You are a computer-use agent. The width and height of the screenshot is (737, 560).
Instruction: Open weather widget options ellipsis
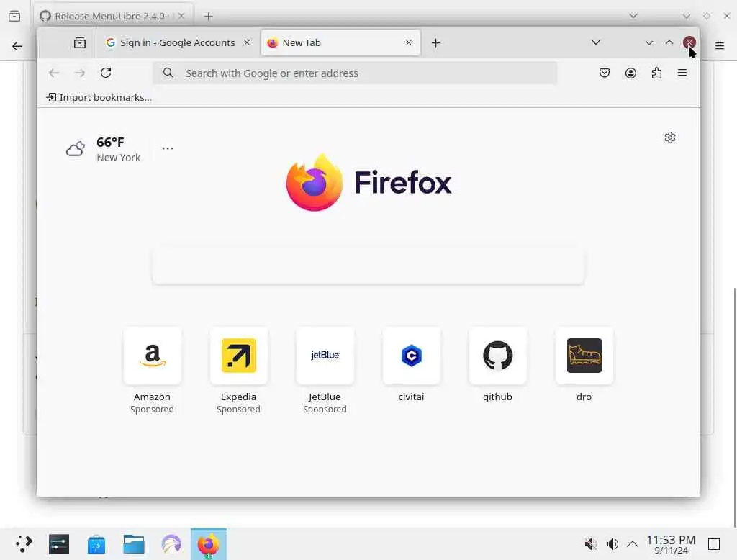(x=167, y=148)
